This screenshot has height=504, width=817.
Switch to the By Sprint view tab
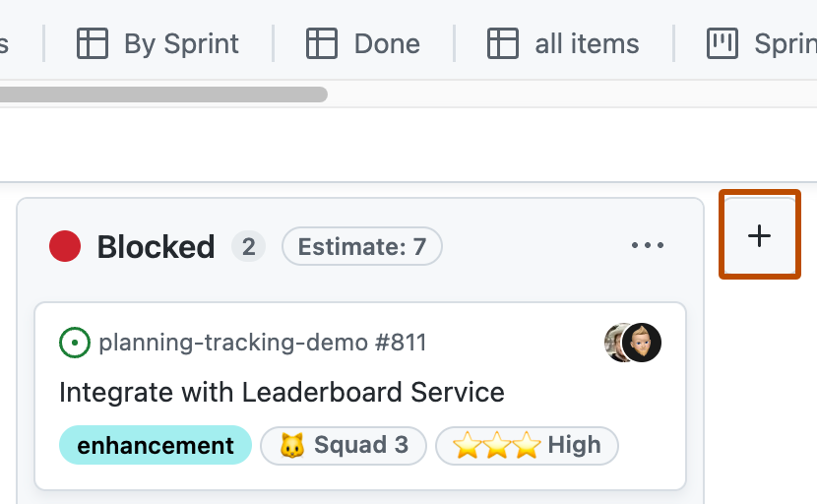coord(157,43)
